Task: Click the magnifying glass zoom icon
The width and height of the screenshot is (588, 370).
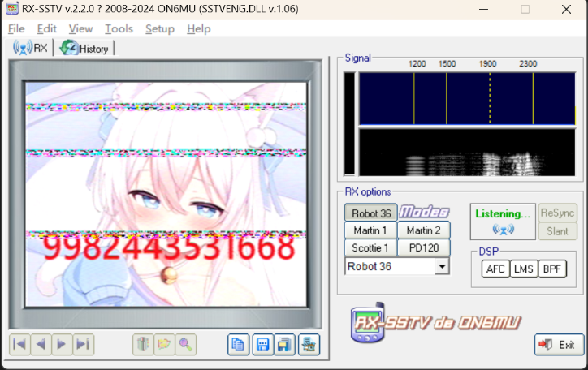Action: click(x=186, y=344)
